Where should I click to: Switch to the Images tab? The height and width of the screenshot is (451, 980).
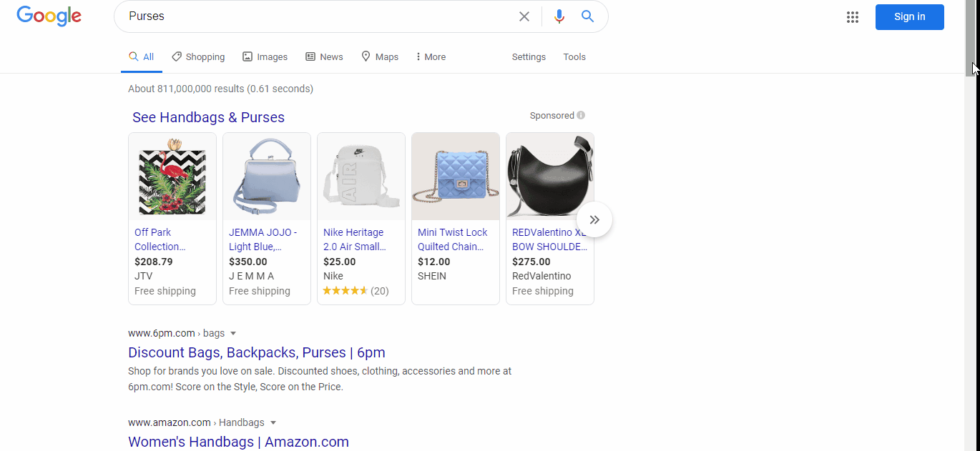point(265,57)
